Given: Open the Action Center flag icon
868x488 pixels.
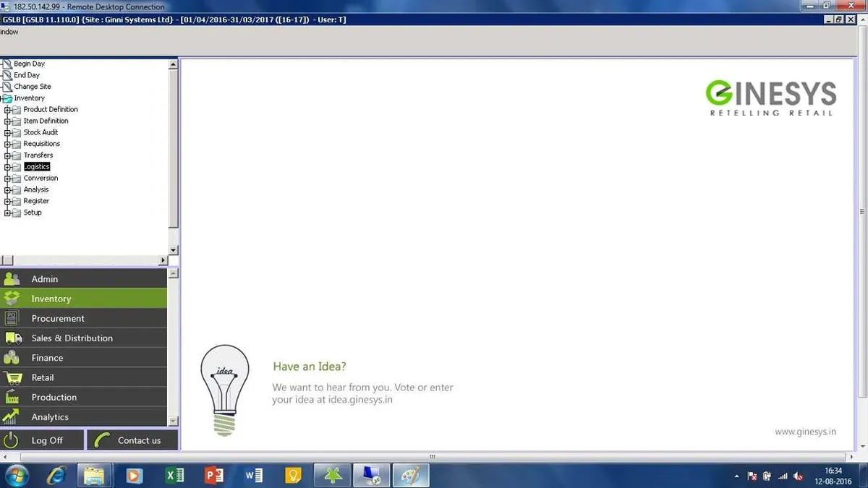Looking at the screenshot, I should click(x=752, y=476).
